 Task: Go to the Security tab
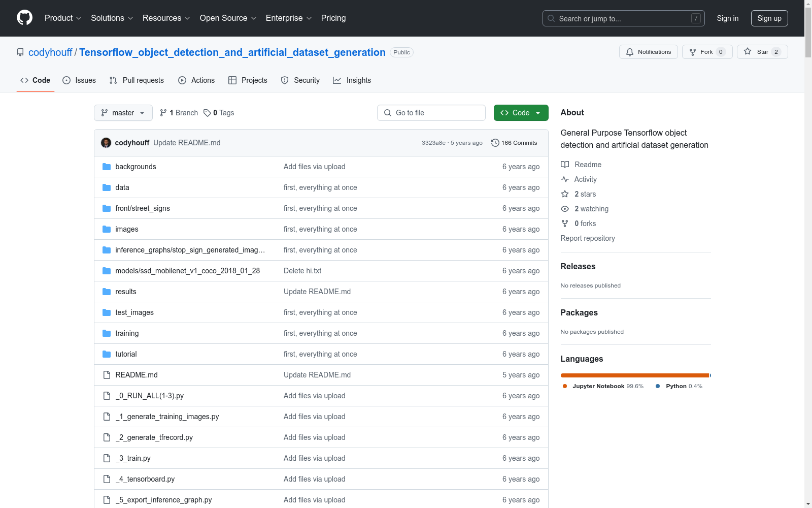pos(300,80)
